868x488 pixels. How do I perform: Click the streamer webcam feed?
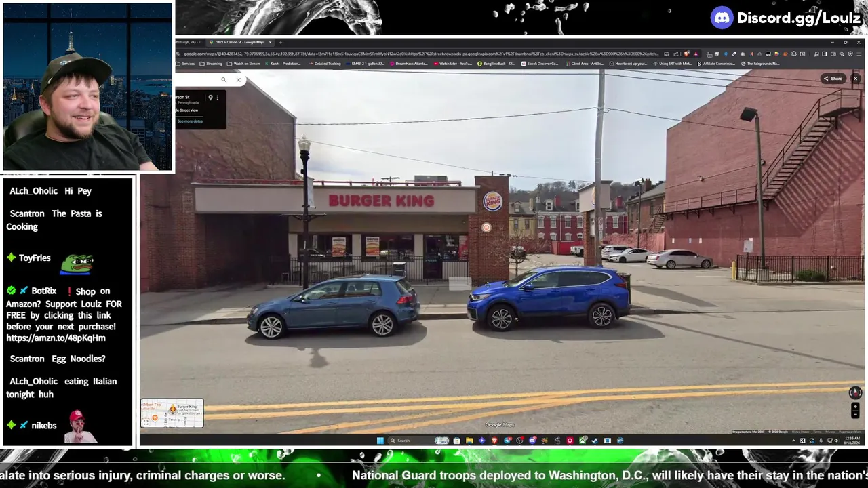tap(87, 87)
